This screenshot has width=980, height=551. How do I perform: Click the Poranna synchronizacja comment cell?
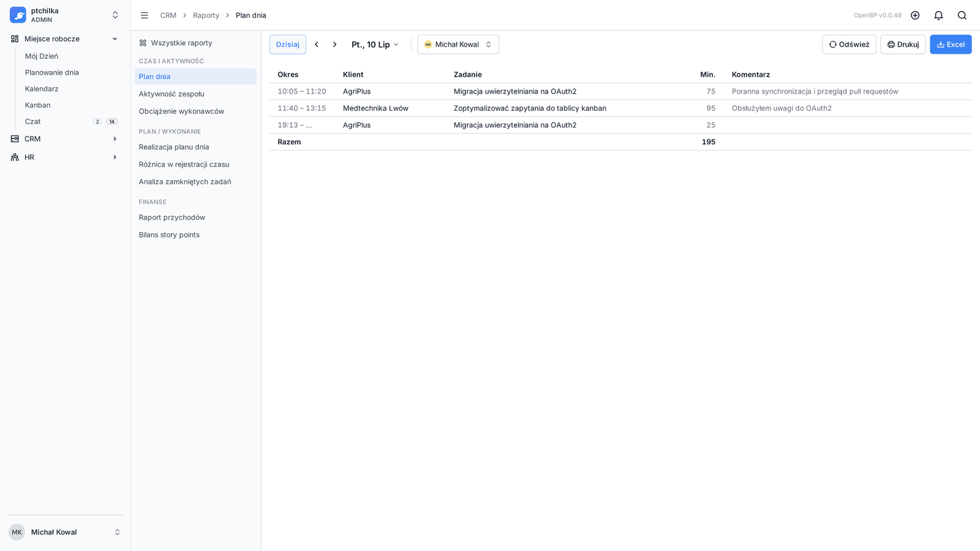[815, 91]
